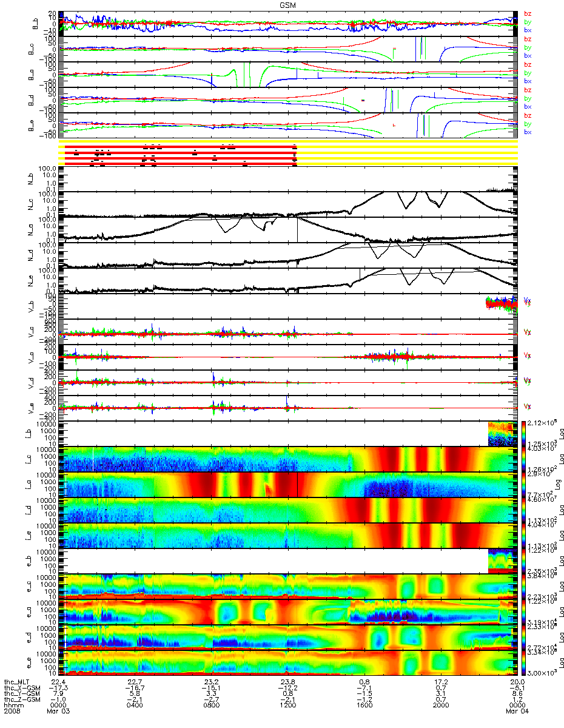Viewport: 564px width, 728px height.
Task: Click the 3.00×10³ color bar minimum label
Action: [542, 673]
